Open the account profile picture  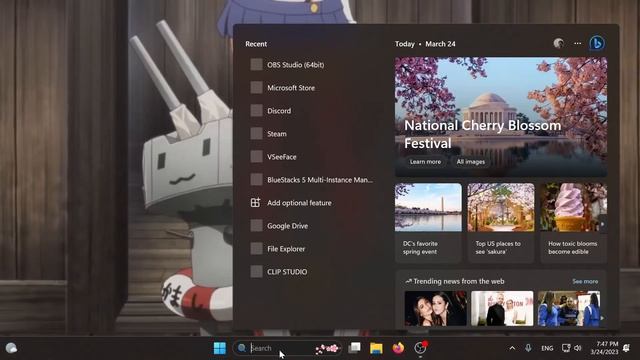559,43
